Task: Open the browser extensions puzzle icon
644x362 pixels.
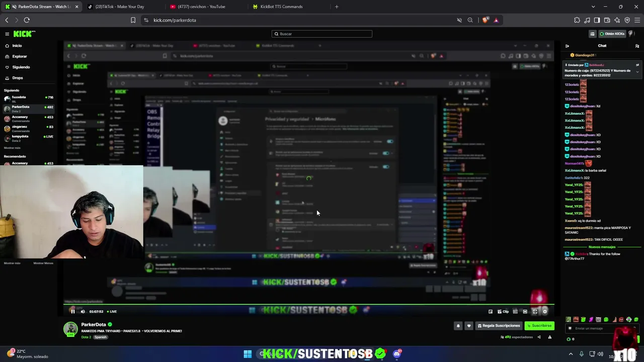Action: (577, 20)
